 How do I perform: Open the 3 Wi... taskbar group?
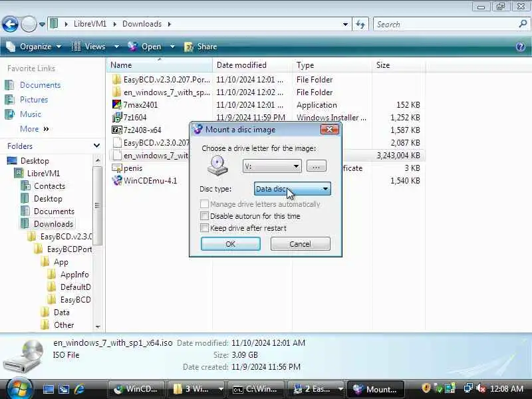[x=197, y=389]
